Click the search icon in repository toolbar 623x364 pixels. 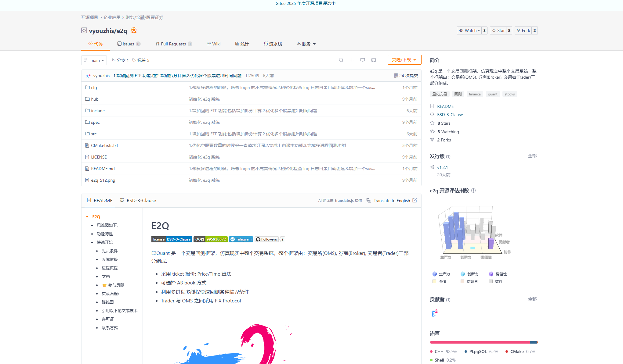[341, 60]
